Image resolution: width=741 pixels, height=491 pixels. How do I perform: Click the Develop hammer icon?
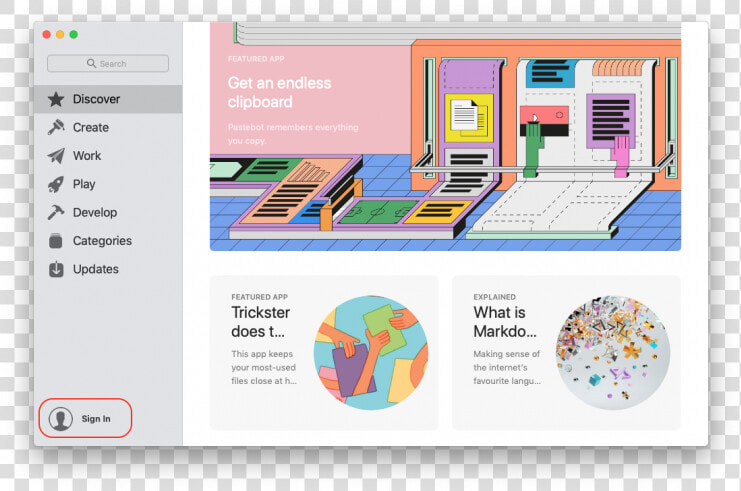(56, 213)
